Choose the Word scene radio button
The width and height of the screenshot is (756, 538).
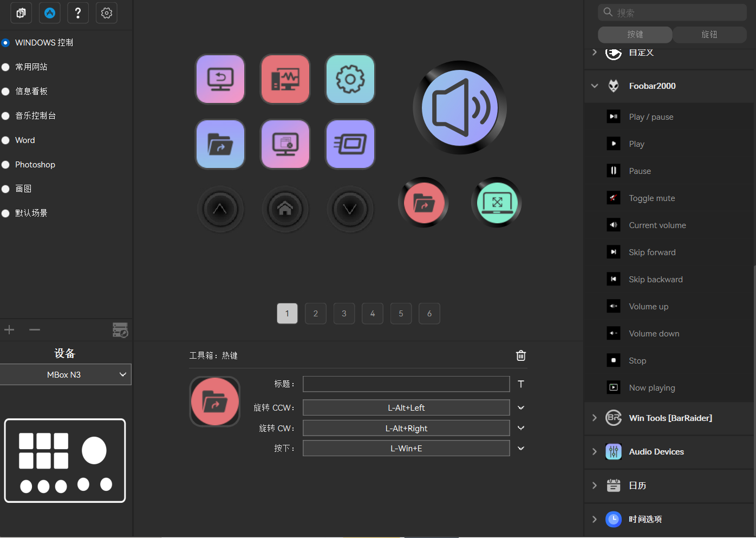5,140
